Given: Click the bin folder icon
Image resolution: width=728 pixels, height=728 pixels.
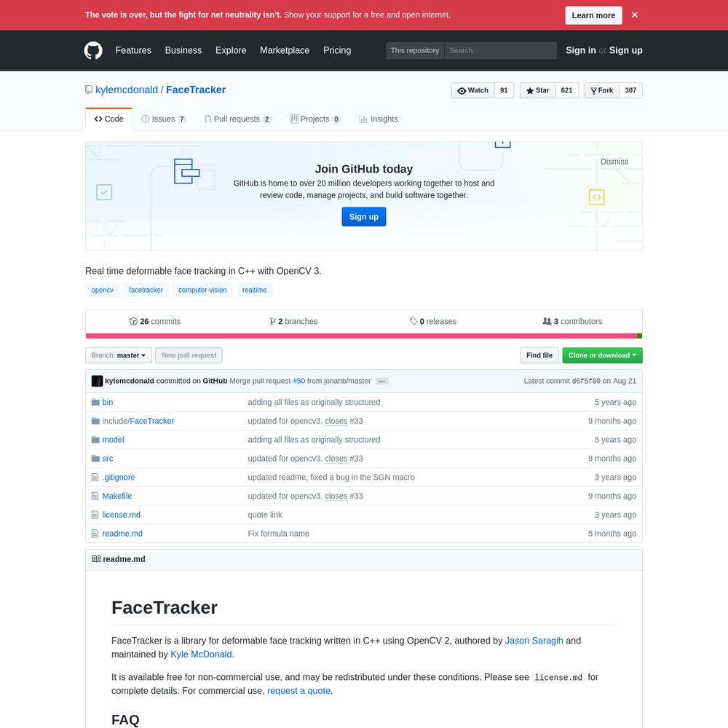Looking at the screenshot, I should [95, 402].
